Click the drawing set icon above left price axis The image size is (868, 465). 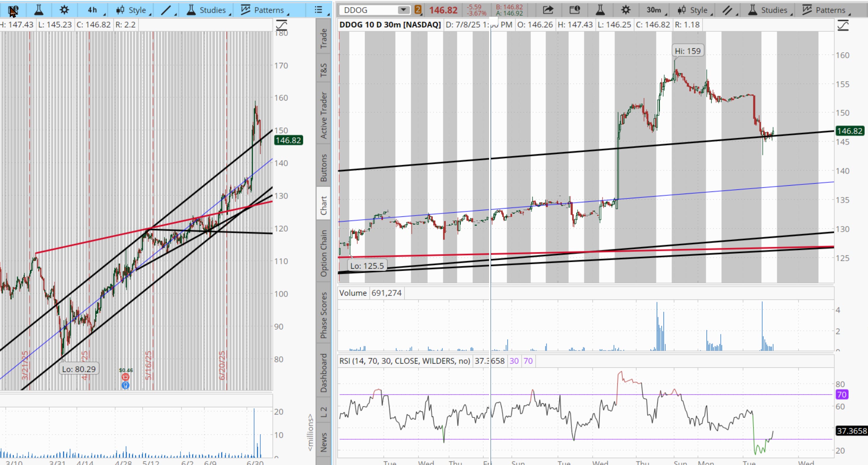(281, 25)
